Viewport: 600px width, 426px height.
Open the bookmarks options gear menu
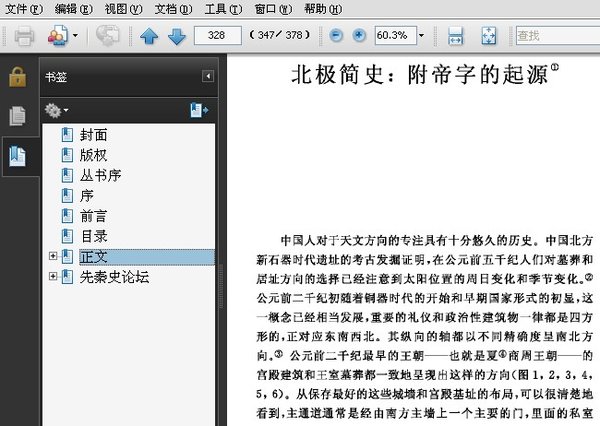(56, 111)
